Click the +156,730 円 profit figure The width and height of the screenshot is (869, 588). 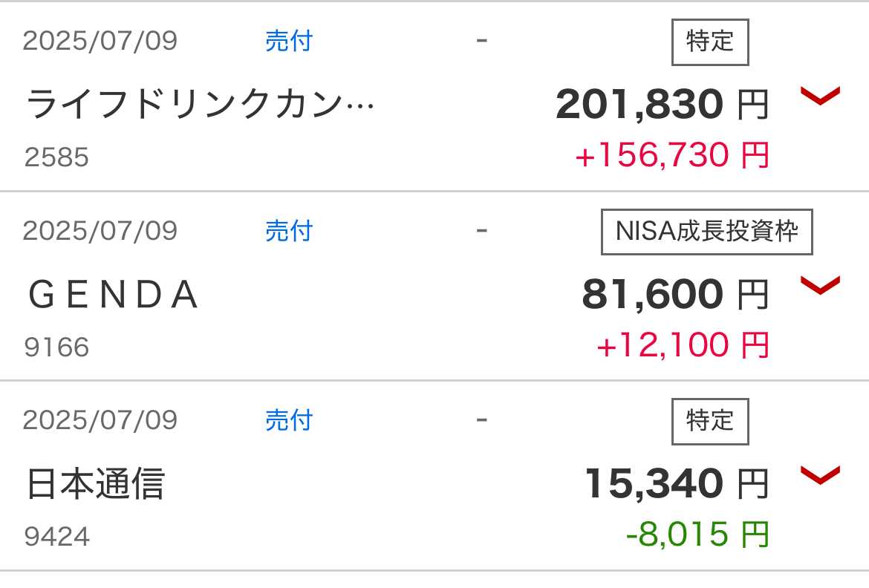[672, 154]
